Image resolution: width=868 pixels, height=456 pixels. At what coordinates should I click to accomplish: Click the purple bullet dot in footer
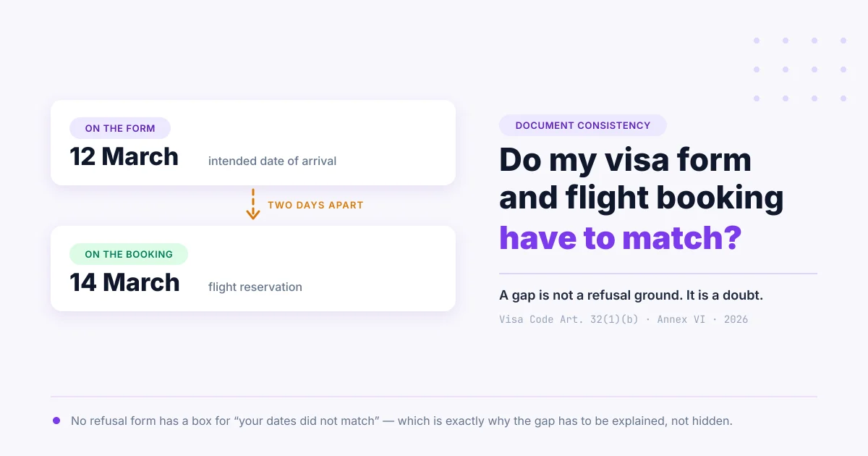pyautogui.click(x=56, y=421)
